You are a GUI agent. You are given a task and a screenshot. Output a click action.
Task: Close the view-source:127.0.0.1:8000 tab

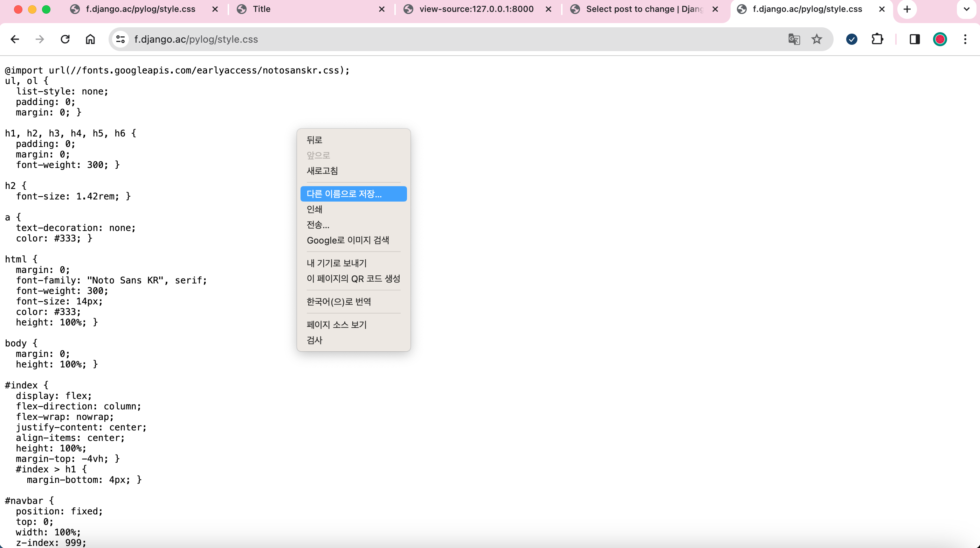(x=548, y=9)
